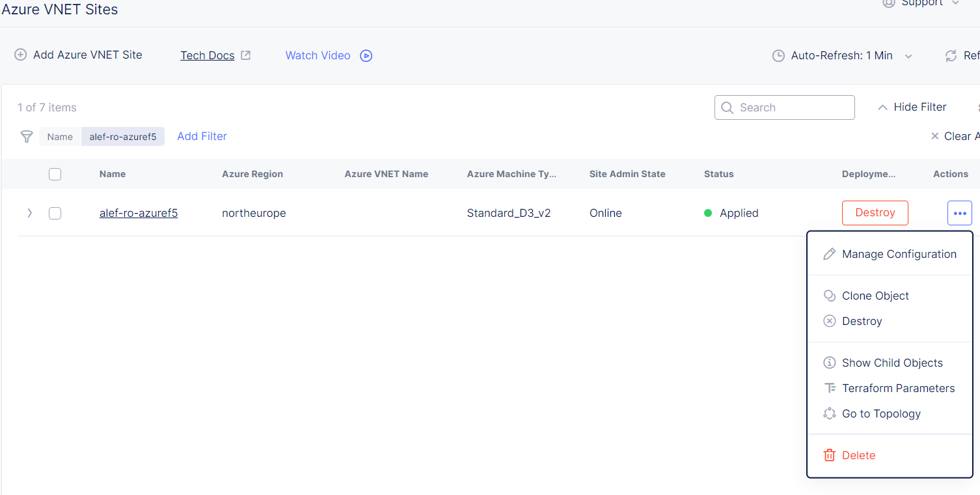This screenshot has height=495, width=980.
Task: Expand the alef-ro-azuref5 row chevron
Action: click(x=29, y=213)
